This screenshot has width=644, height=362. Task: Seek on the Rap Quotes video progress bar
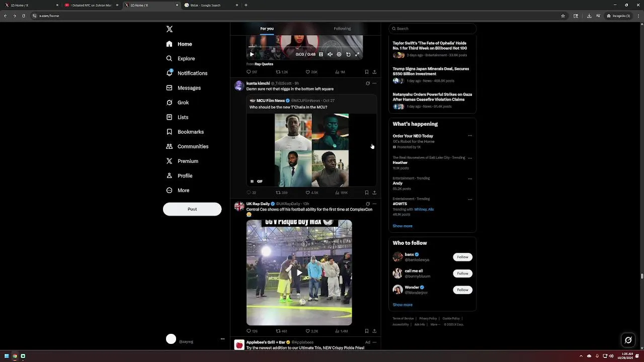304,47
